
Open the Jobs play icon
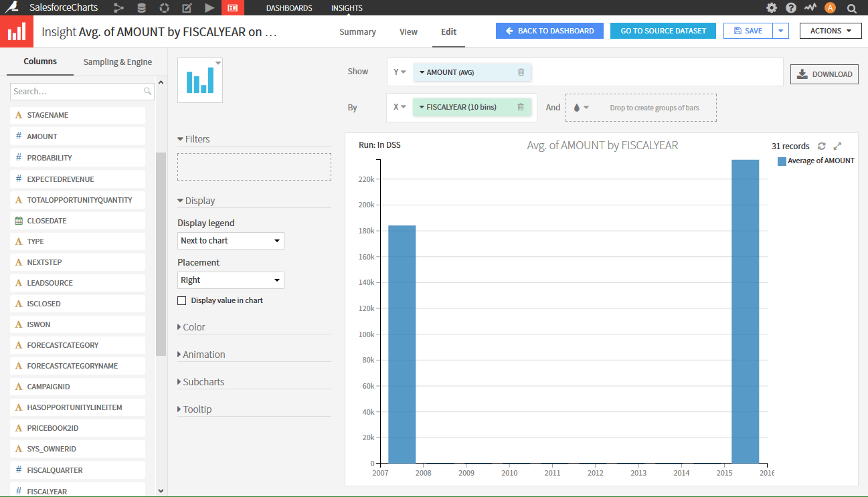(x=208, y=8)
